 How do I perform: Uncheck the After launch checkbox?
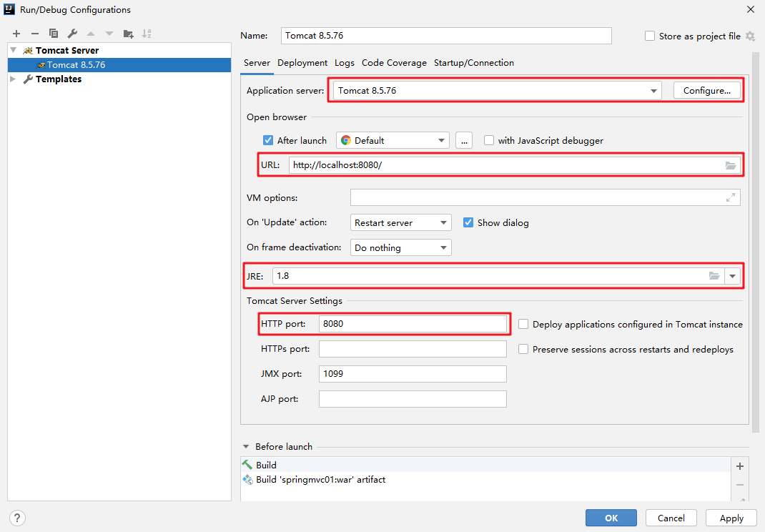(x=268, y=141)
